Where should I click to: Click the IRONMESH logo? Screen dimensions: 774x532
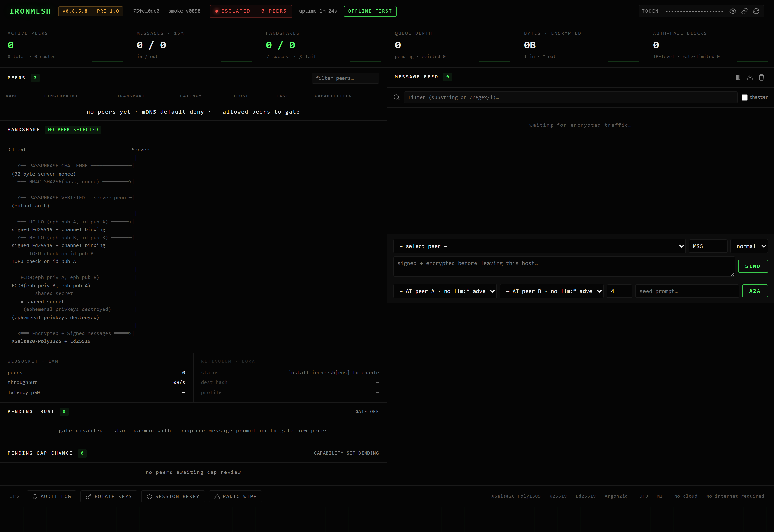pyautogui.click(x=30, y=11)
